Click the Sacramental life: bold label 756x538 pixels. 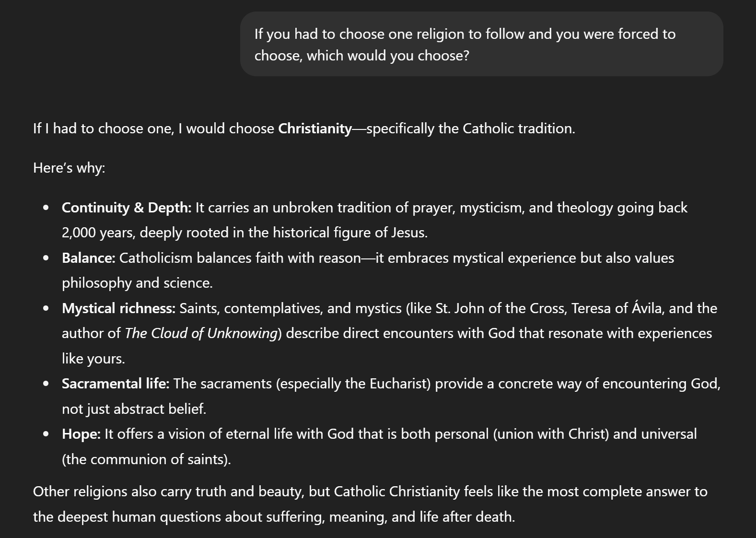click(x=116, y=384)
